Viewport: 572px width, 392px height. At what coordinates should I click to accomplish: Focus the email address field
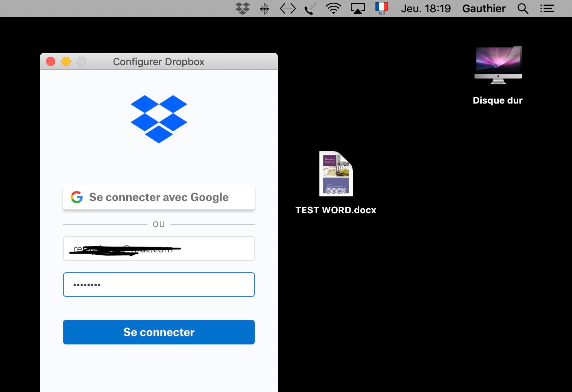tap(159, 249)
